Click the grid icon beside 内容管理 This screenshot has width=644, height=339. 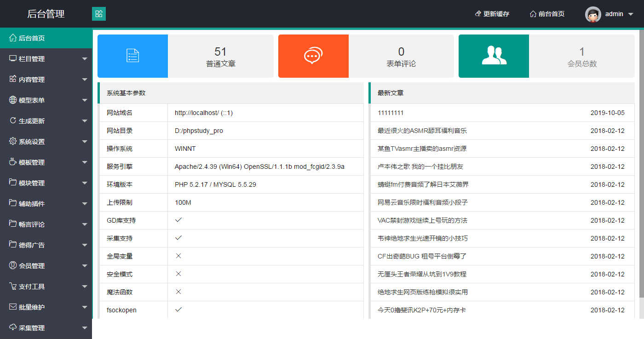[x=13, y=79]
